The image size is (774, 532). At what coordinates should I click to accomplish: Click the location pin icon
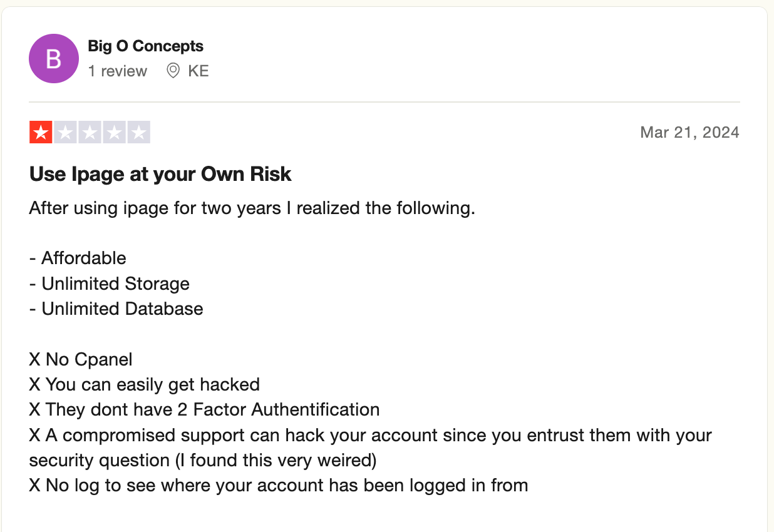[173, 71]
